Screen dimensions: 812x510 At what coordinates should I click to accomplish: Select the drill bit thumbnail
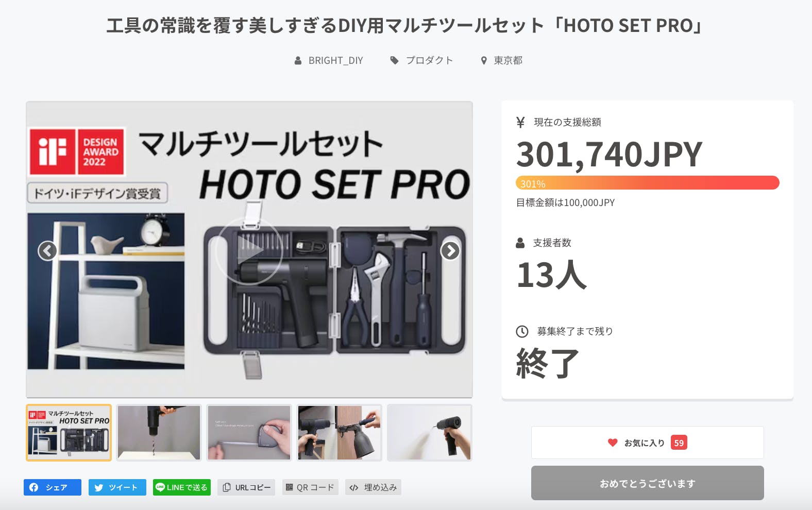pyautogui.click(x=159, y=433)
